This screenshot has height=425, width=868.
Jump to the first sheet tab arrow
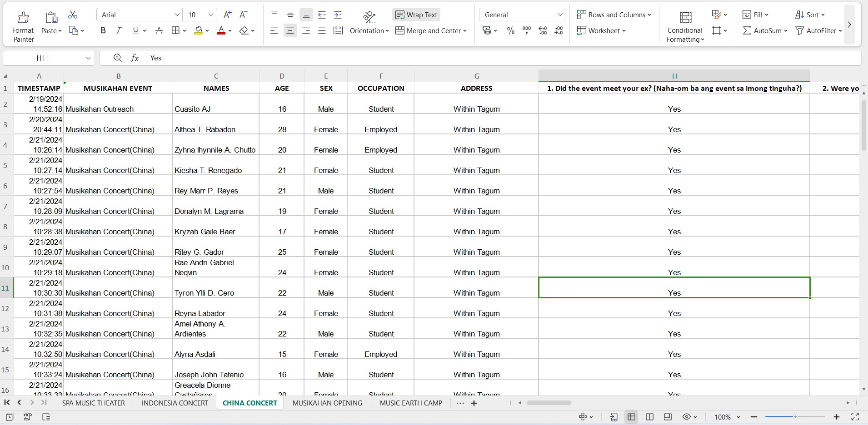tap(7, 402)
